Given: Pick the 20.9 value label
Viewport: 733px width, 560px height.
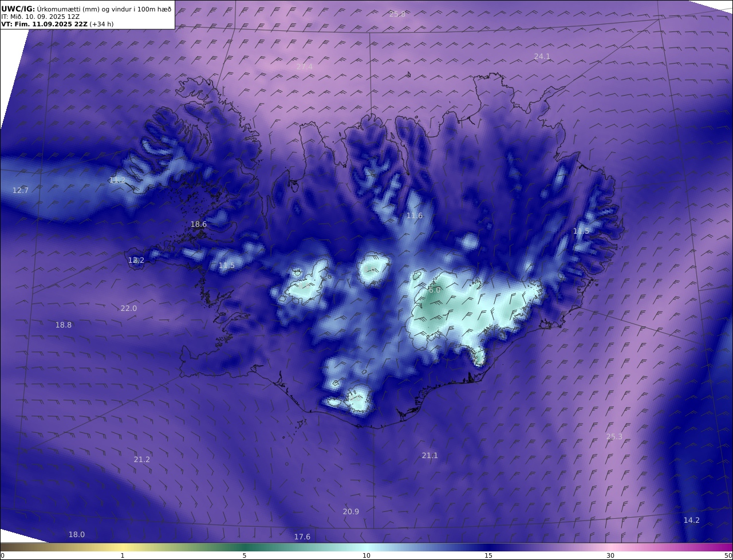Looking at the screenshot, I should tap(350, 511).
